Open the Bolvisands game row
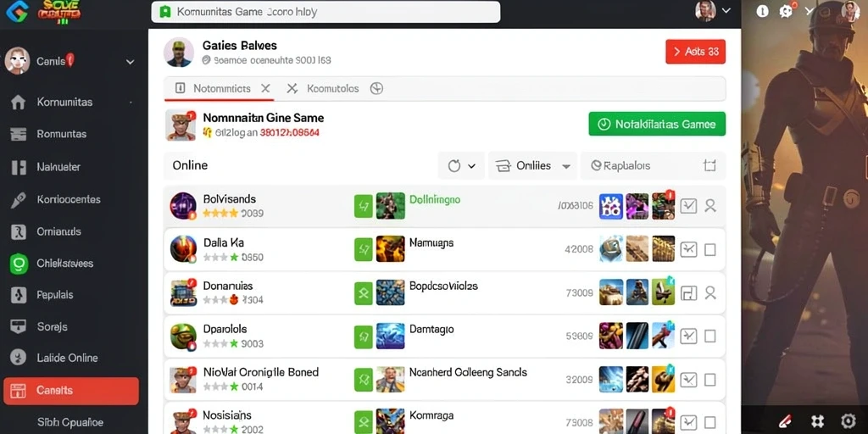 [444, 206]
